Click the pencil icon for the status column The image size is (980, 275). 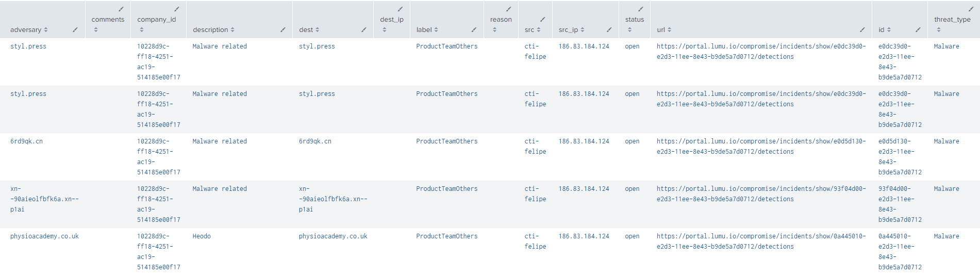click(x=641, y=9)
